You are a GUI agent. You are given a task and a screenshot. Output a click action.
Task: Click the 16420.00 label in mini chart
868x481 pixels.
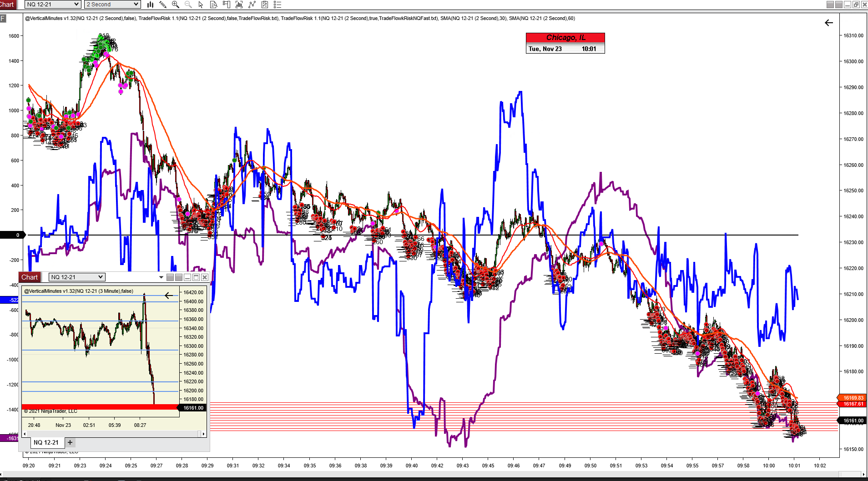click(x=193, y=292)
